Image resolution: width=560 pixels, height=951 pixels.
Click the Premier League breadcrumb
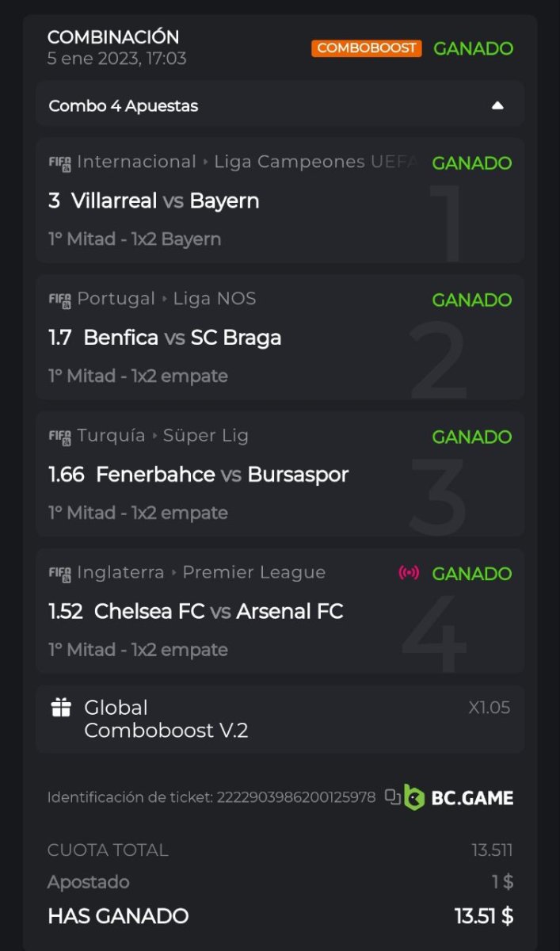click(x=254, y=572)
